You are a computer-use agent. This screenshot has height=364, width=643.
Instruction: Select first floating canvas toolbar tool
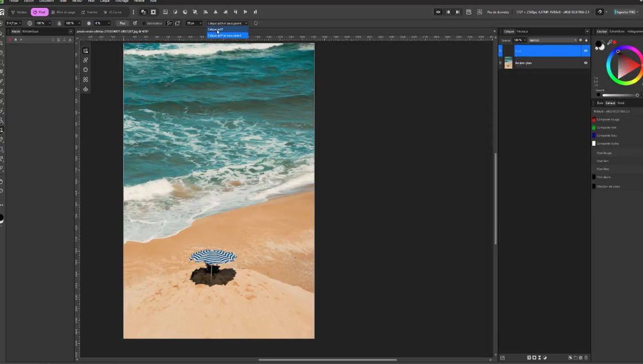pos(86,51)
